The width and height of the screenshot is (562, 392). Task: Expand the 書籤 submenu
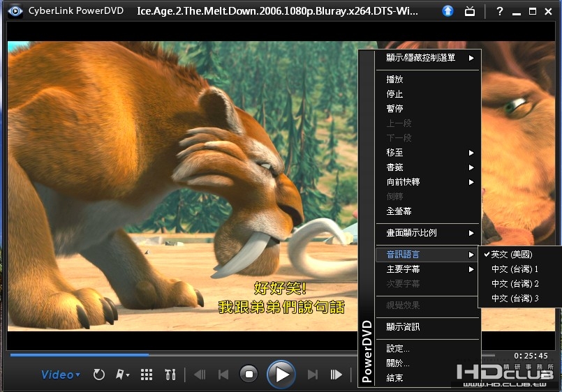coord(428,167)
